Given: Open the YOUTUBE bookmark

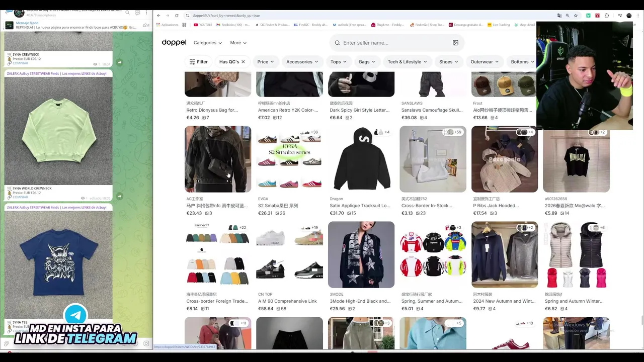Looking at the screenshot, I should (x=202, y=25).
